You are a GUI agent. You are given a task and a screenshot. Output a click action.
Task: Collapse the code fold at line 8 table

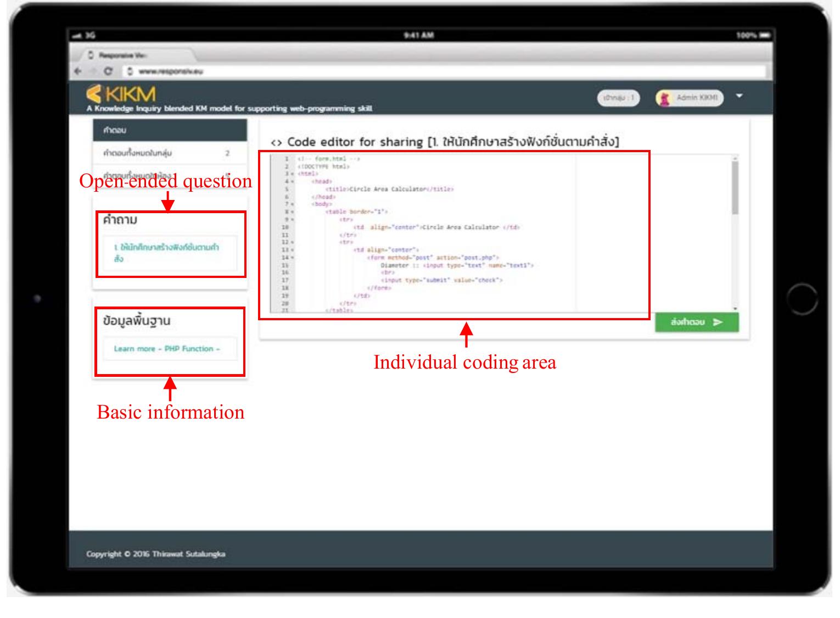click(x=293, y=211)
